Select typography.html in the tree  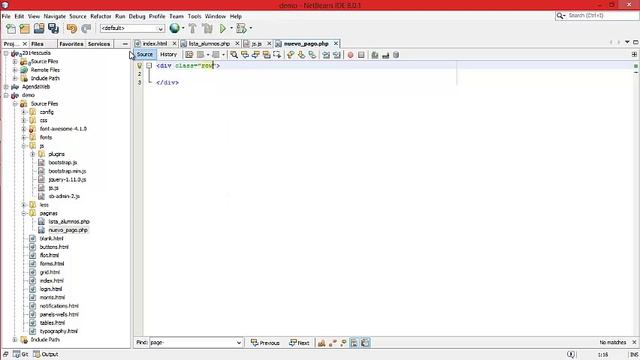(x=59, y=331)
